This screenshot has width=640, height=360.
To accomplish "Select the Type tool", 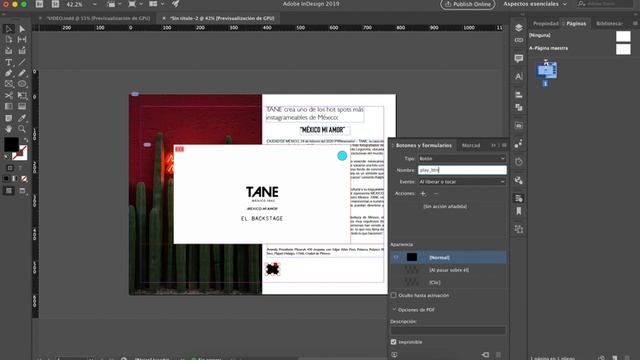I will 9,62.
